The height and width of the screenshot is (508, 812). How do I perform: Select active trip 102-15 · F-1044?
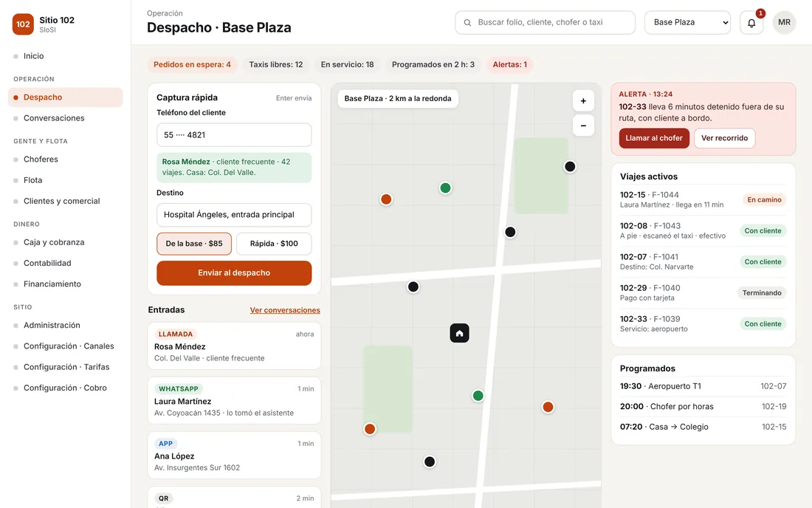703,200
